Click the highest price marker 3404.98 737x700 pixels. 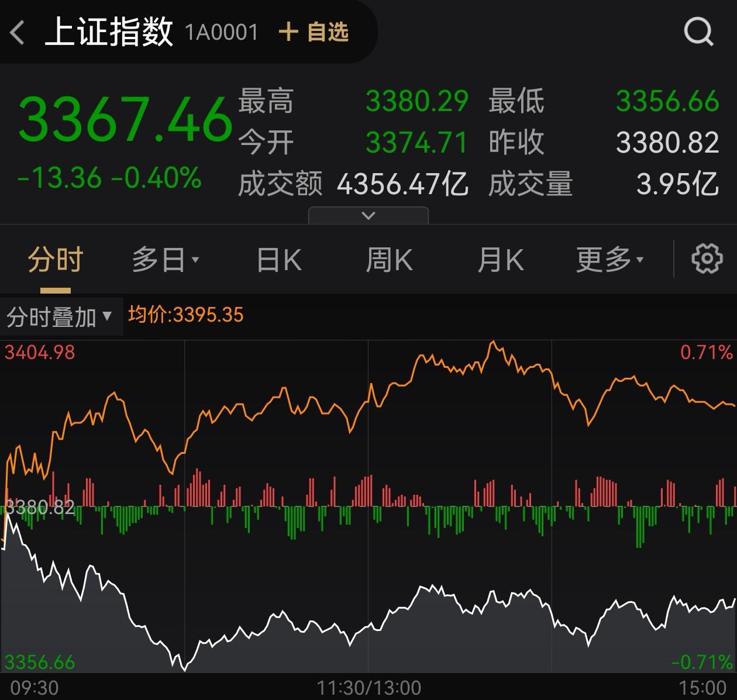39,353
